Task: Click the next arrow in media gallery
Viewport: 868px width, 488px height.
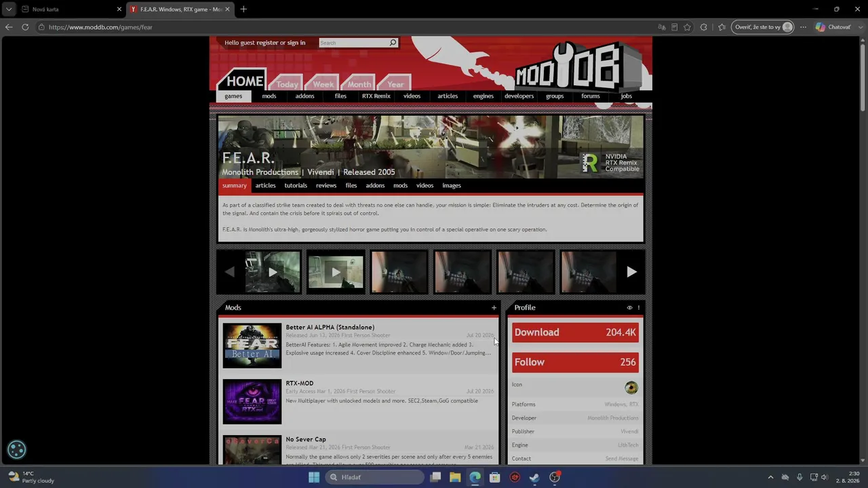Action: click(631, 272)
